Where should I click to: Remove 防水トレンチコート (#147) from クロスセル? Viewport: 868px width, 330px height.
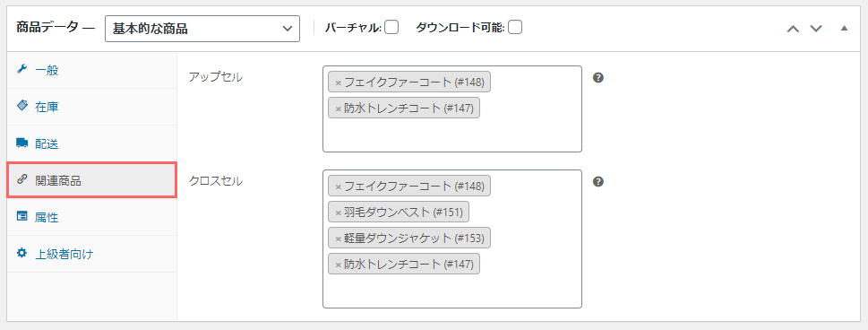pyautogui.click(x=338, y=265)
